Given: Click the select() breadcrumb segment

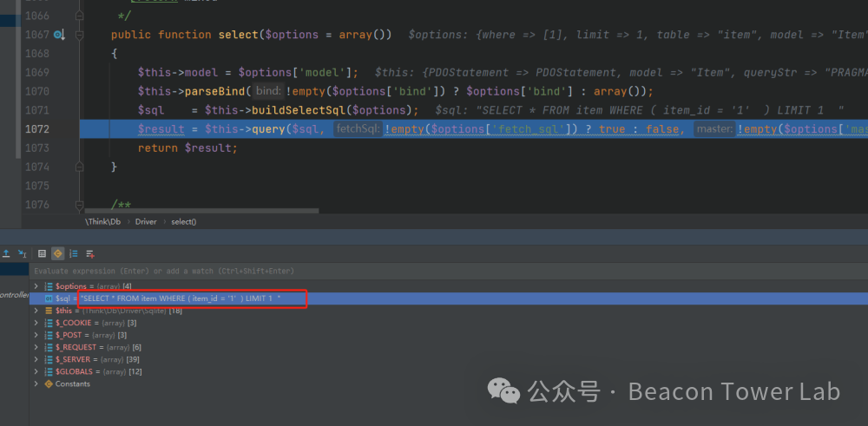Looking at the screenshot, I should [184, 221].
